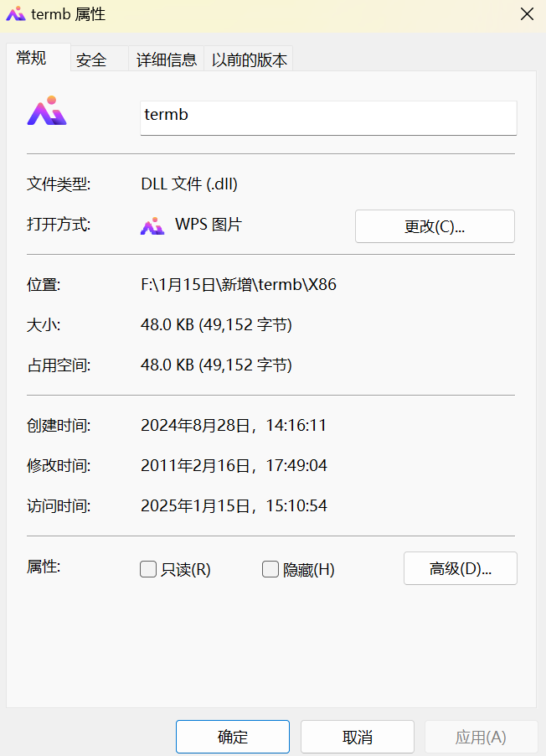The height and width of the screenshot is (756, 546).
Task: Click the 大小: label
Action: 44,325
